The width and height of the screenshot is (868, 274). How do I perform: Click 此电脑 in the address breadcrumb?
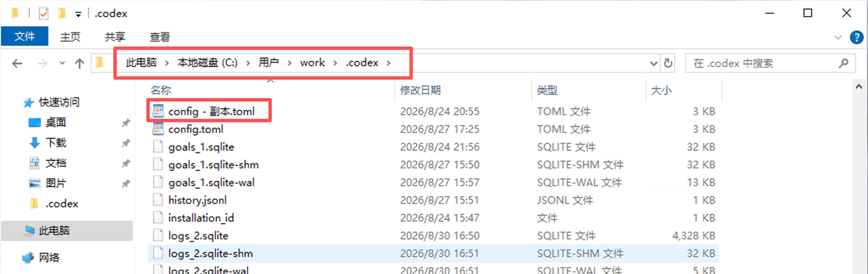click(141, 63)
